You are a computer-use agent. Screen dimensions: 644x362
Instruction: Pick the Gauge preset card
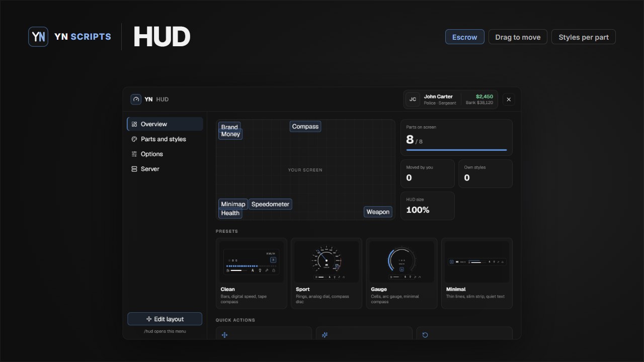pyautogui.click(x=401, y=273)
